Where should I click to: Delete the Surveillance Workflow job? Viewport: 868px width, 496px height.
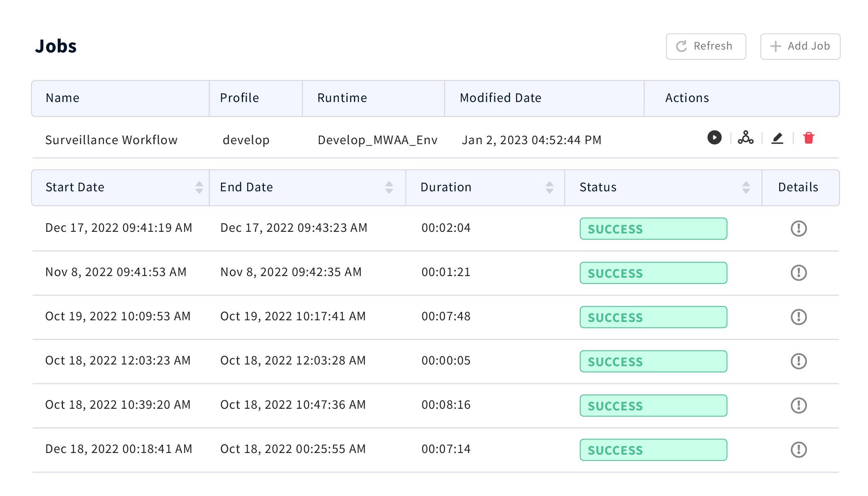(x=808, y=138)
